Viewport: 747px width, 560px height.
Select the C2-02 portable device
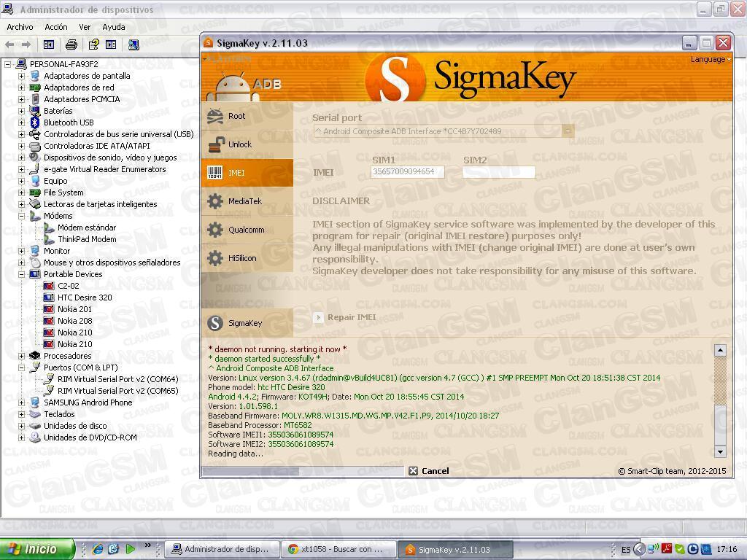[69, 286]
